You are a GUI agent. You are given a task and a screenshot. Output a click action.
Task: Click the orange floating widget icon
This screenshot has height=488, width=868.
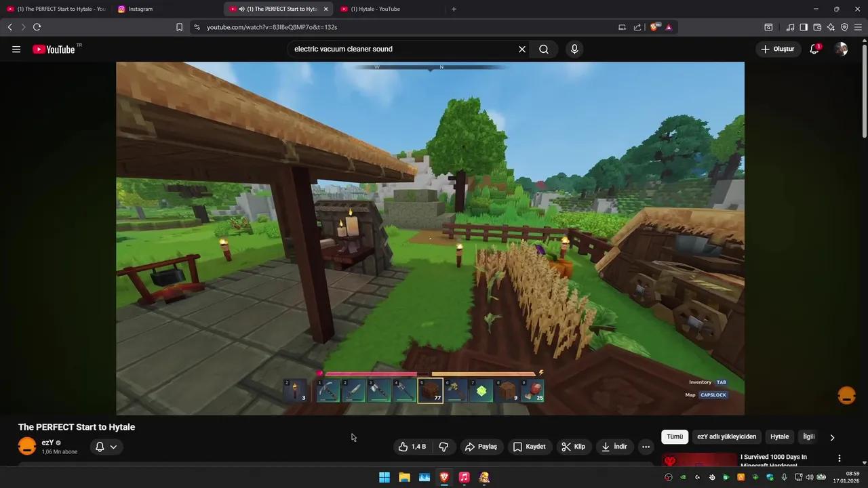[x=846, y=395]
